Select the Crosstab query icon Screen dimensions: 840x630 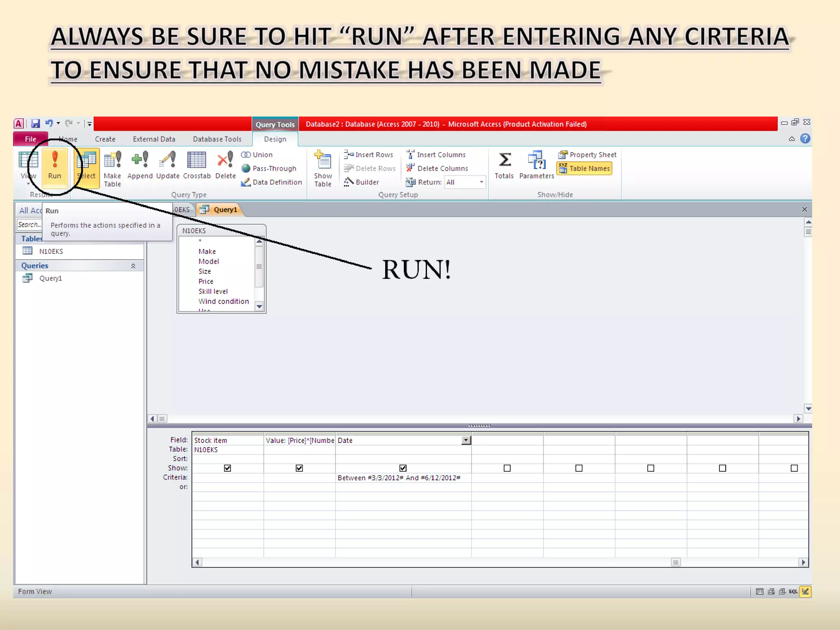[196, 160]
